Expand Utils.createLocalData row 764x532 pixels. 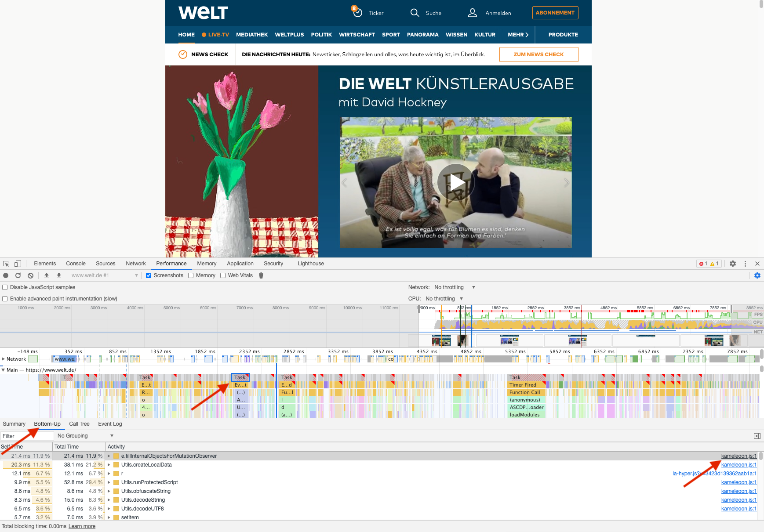[x=109, y=465]
